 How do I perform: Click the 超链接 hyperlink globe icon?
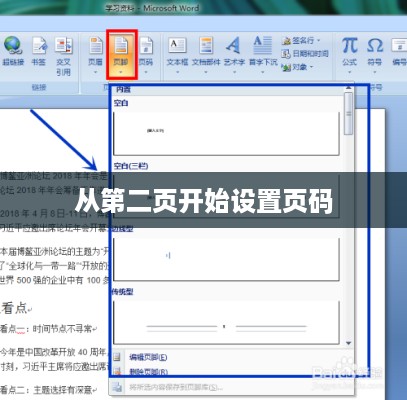click(x=13, y=46)
